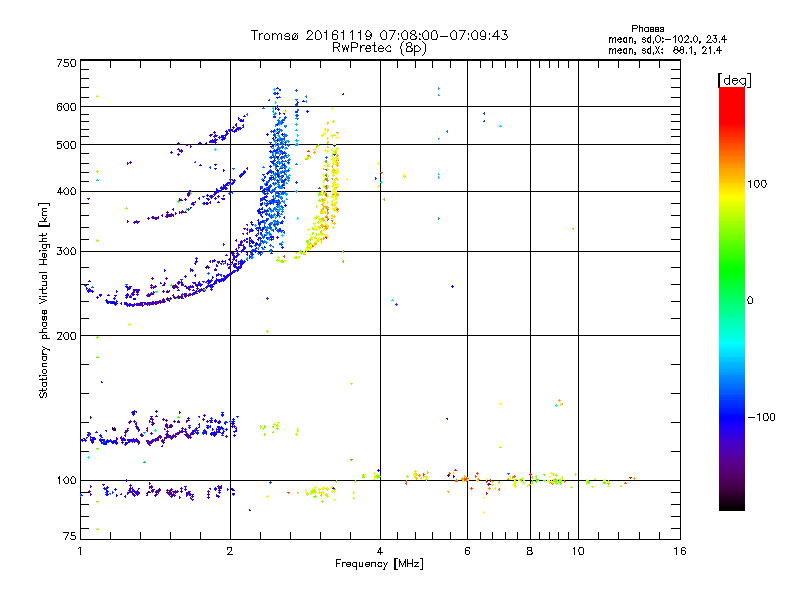Click the yellow-orange X-mode trace cluster
Screen dimensions: 800x600
(327, 196)
